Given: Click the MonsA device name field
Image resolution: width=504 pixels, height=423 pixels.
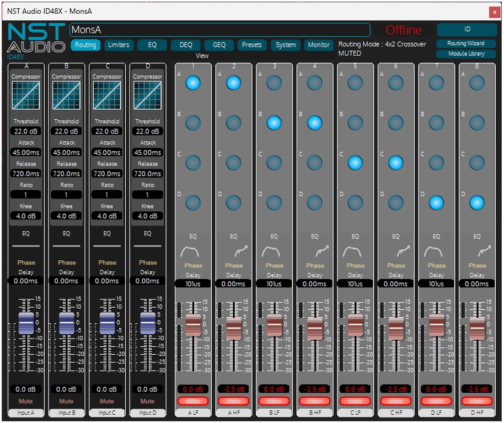Looking at the screenshot, I should 219,30.
